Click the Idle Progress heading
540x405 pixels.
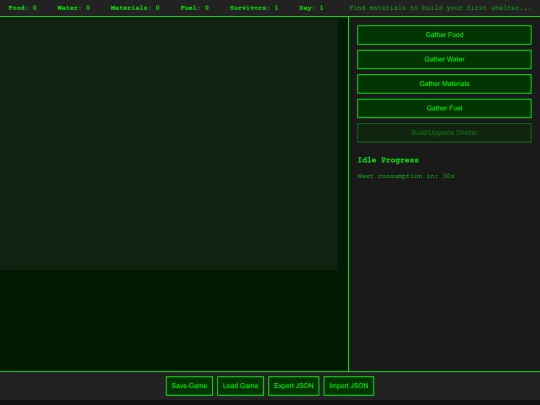click(388, 160)
